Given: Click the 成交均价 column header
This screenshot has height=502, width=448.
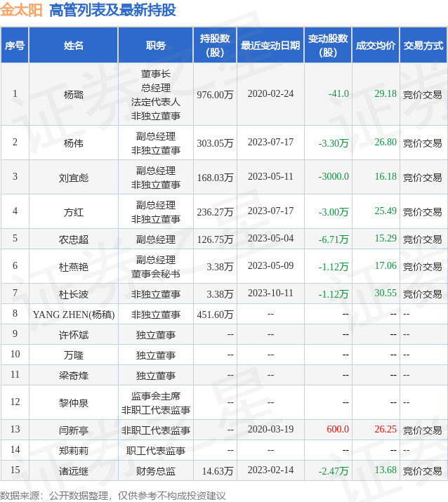Looking at the screenshot, I should [376, 46].
